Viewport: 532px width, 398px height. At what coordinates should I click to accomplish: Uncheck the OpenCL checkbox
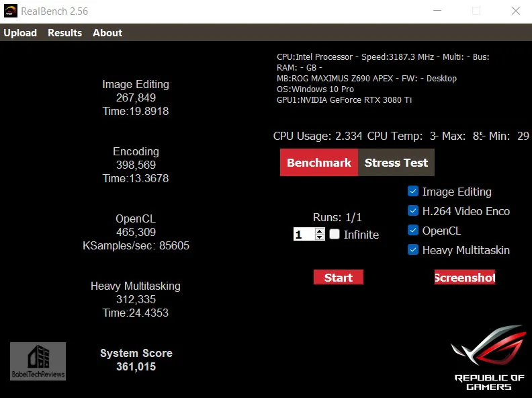(x=413, y=230)
